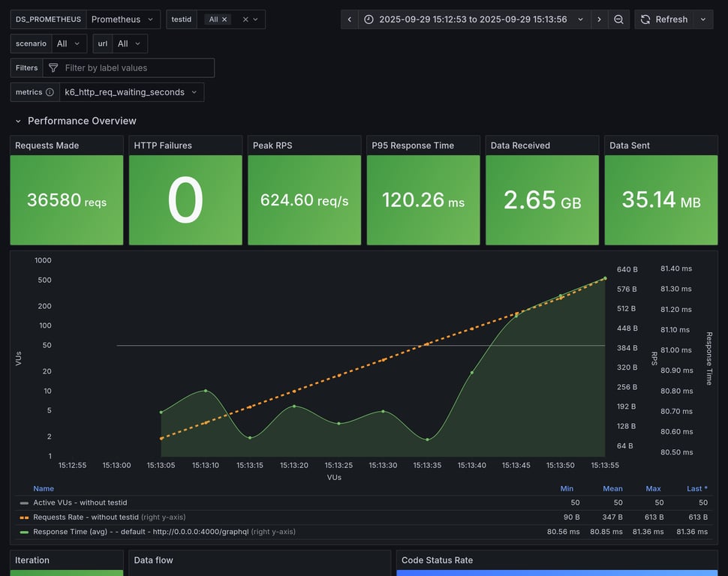This screenshot has height=576, width=728.
Task: Sort legend by Max column
Action: (653, 488)
